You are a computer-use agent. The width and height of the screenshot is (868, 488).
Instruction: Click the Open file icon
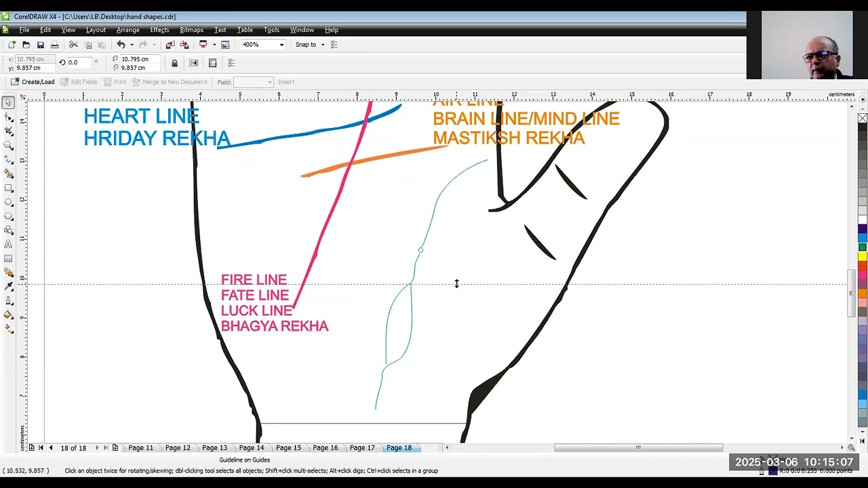coord(26,45)
